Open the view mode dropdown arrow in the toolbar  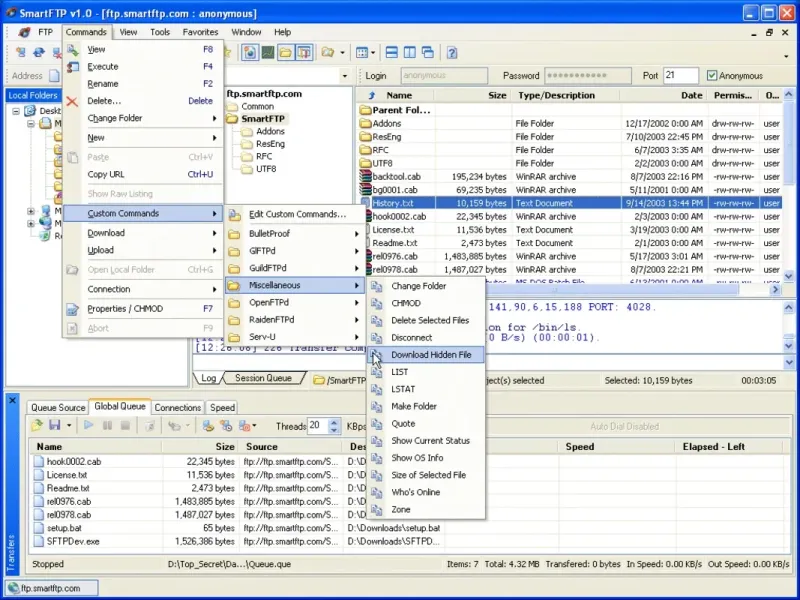[371, 52]
